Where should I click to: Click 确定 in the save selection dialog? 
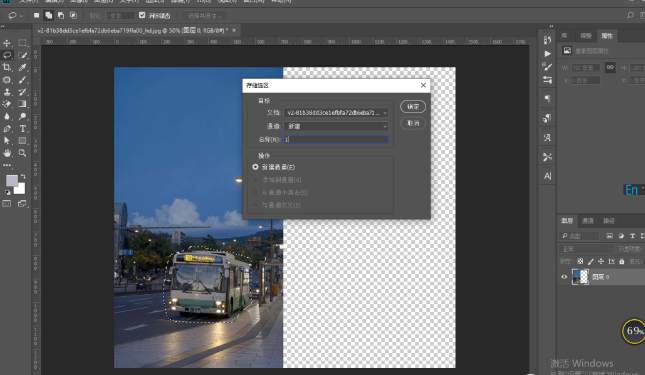413,106
